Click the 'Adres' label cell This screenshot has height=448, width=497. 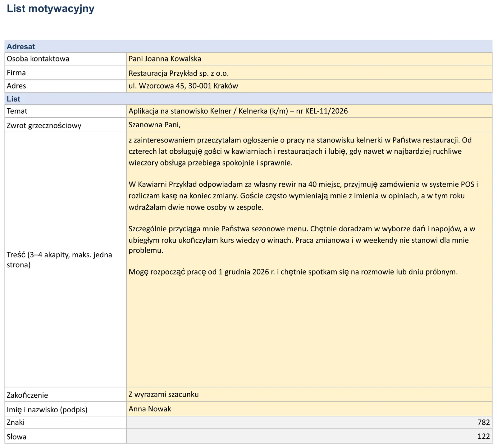(x=66, y=86)
